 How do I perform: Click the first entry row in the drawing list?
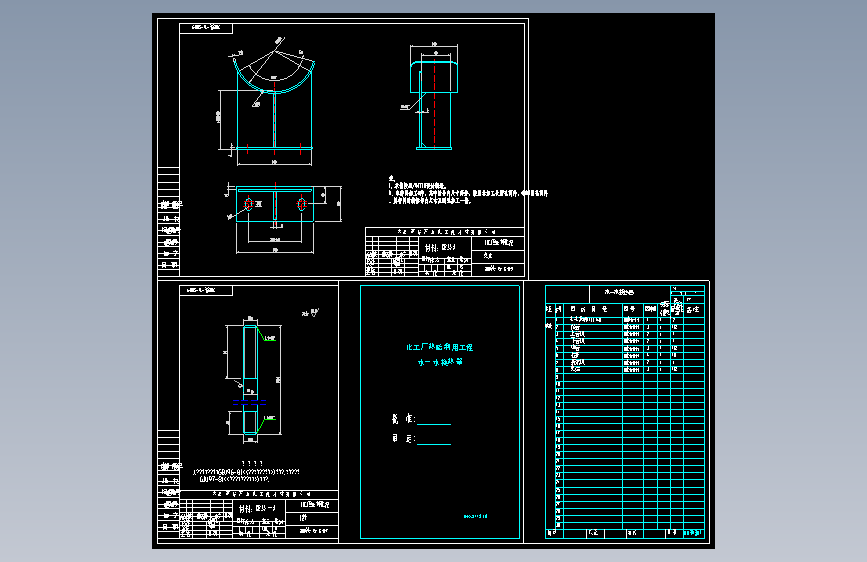[625, 320]
